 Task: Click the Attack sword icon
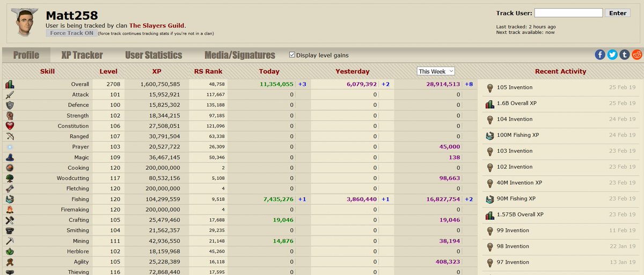pos(10,95)
